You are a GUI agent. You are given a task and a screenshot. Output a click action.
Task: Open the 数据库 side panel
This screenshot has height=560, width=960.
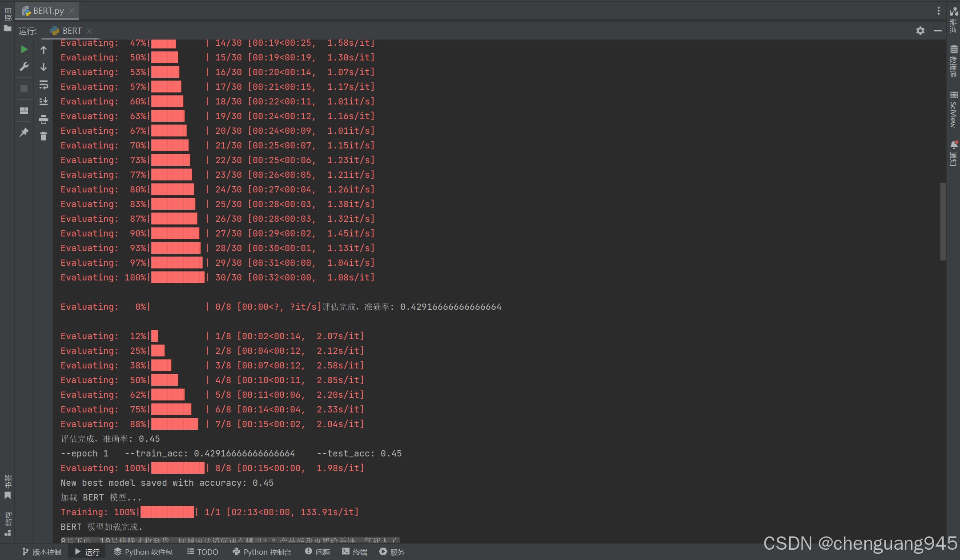[x=954, y=61]
